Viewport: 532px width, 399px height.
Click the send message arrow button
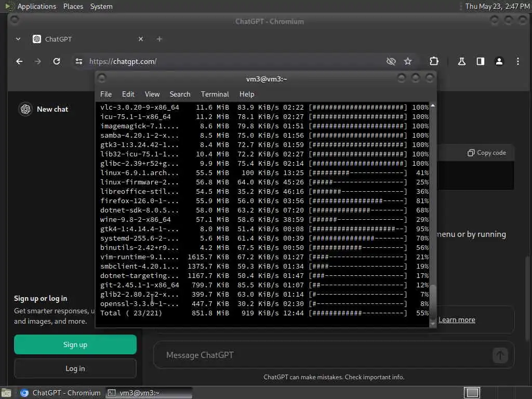500,355
